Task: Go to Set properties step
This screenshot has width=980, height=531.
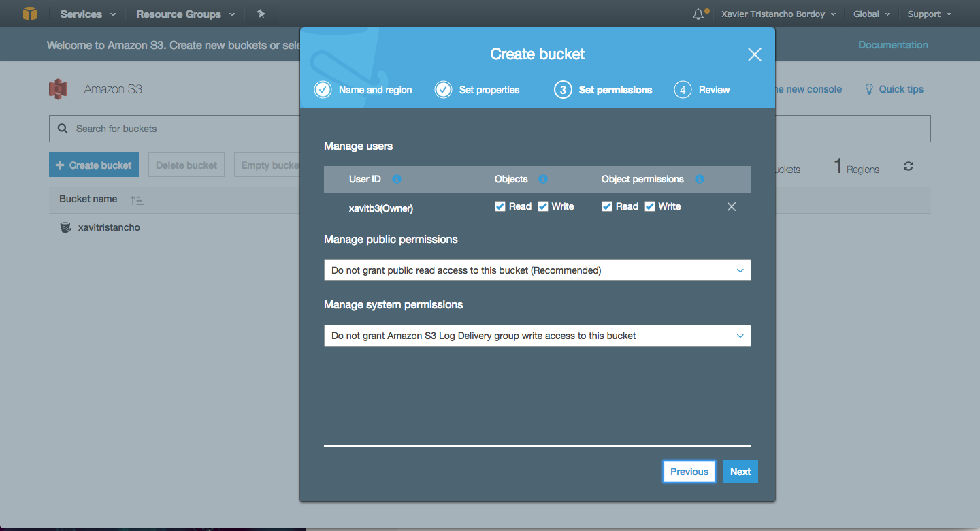Action: pos(489,90)
